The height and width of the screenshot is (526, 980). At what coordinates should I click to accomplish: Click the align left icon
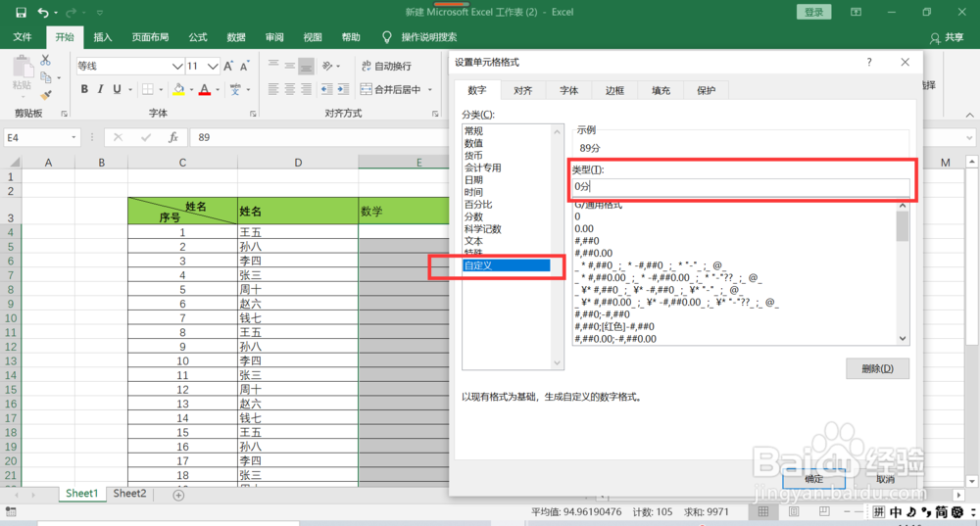(x=273, y=89)
